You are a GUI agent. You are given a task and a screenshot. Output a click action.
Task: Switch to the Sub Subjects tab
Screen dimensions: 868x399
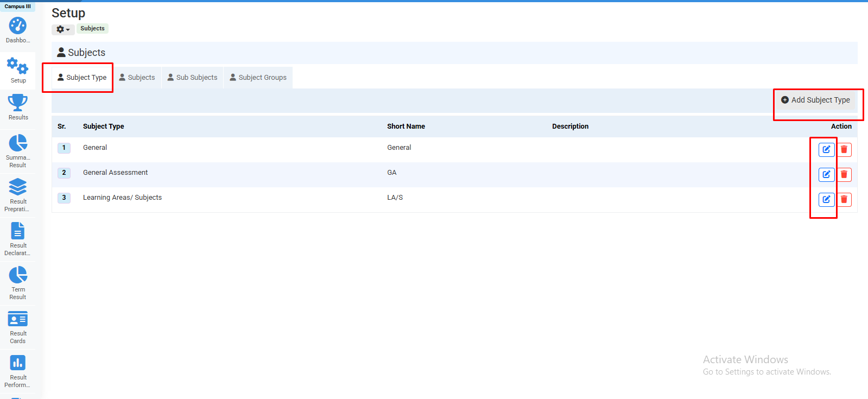coord(193,78)
